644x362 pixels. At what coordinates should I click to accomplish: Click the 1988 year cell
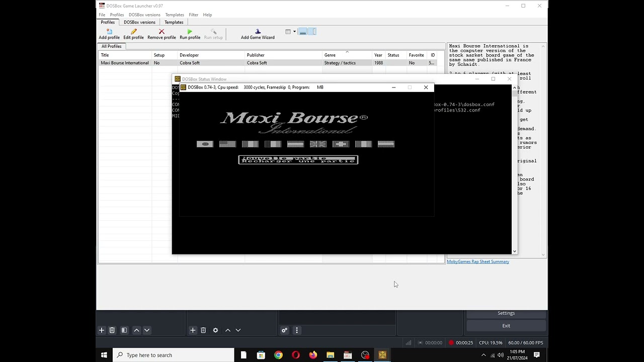378,63
